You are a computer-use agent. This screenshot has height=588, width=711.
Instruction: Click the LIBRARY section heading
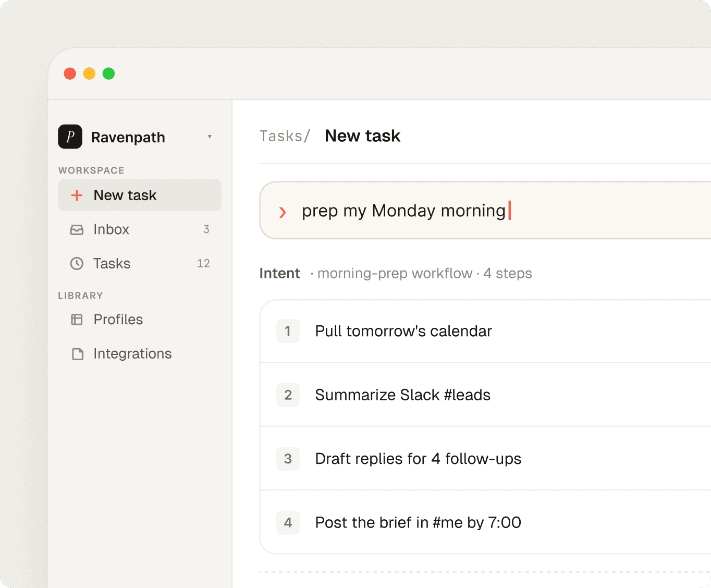[80, 296]
